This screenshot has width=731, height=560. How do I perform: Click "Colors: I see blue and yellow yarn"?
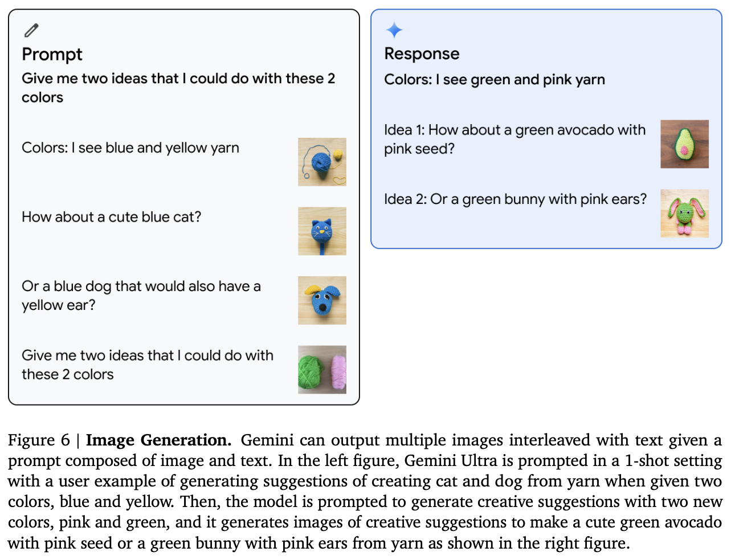tap(130, 148)
